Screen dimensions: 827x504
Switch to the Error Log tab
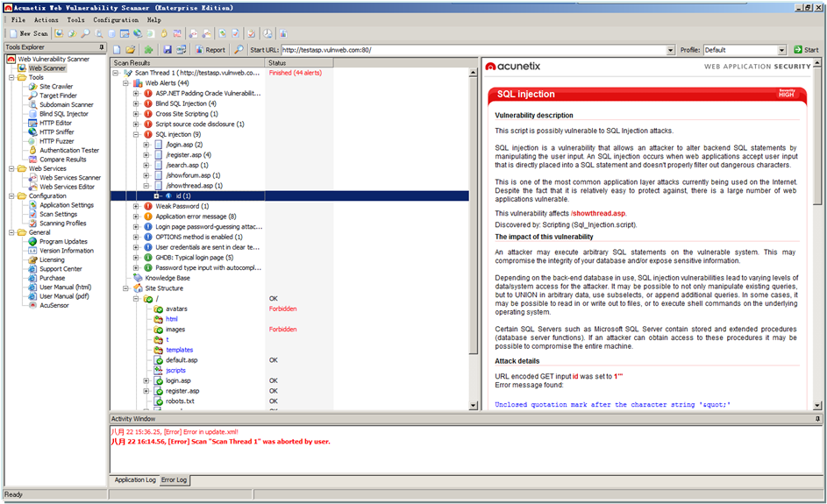coord(174,480)
